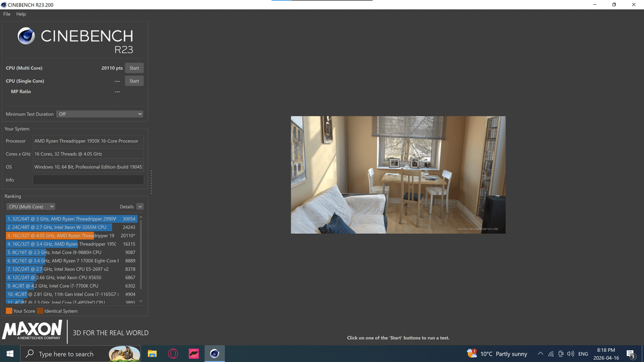The width and height of the screenshot is (644, 362).
Task: Open the Windows Start menu
Action: (x=10, y=354)
